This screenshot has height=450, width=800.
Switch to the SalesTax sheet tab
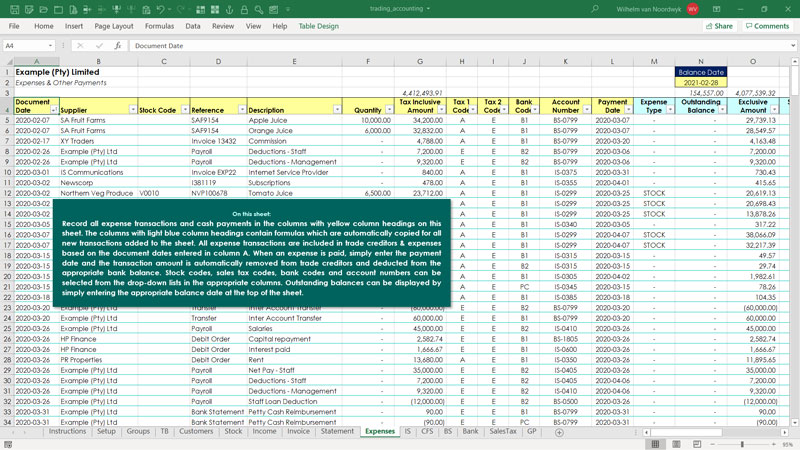(503, 432)
